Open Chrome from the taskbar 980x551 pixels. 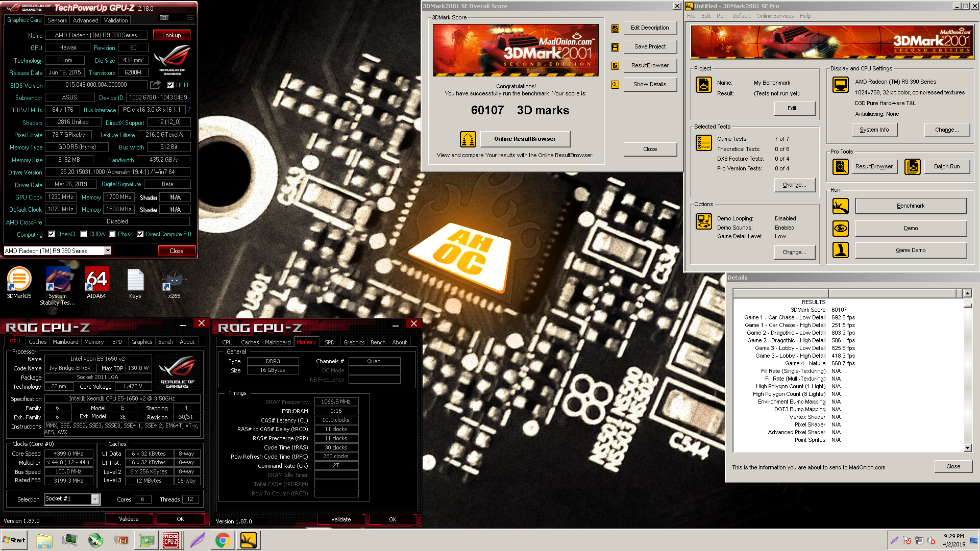(x=223, y=540)
